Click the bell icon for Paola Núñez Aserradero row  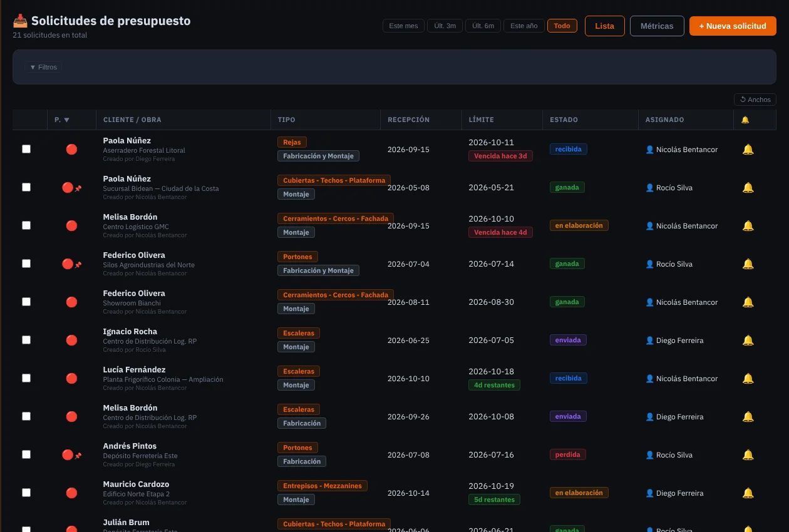[748, 150]
